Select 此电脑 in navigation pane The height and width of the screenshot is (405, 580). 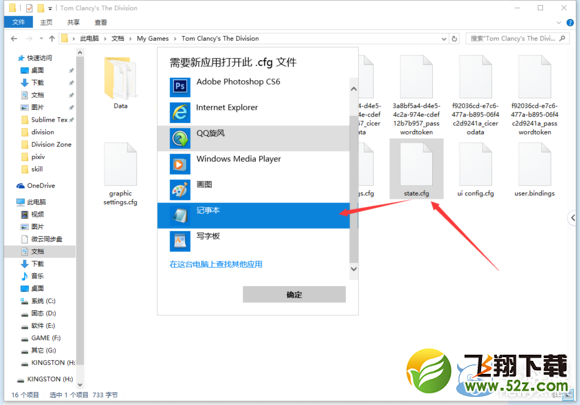coord(31,202)
